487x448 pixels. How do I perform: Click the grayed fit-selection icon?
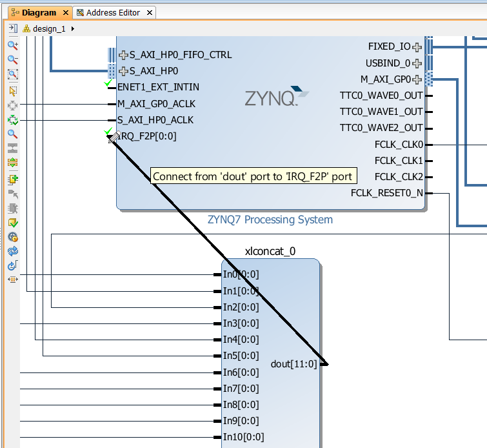(x=13, y=106)
